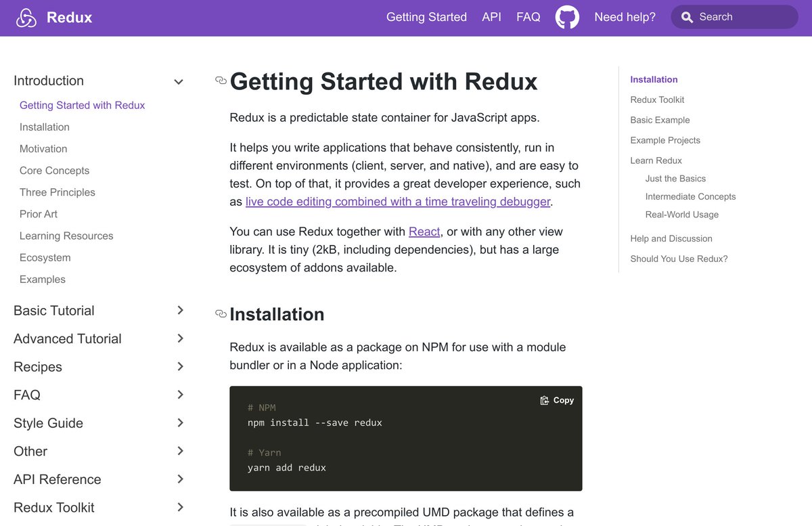Click the Style Guide section label
This screenshot has width=812, height=526.
[x=48, y=423]
